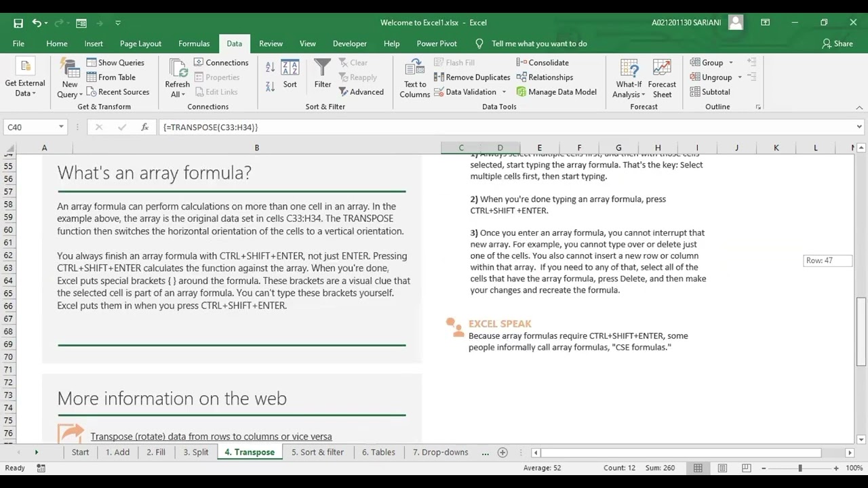Launch Text to Columns wizard

(414, 79)
